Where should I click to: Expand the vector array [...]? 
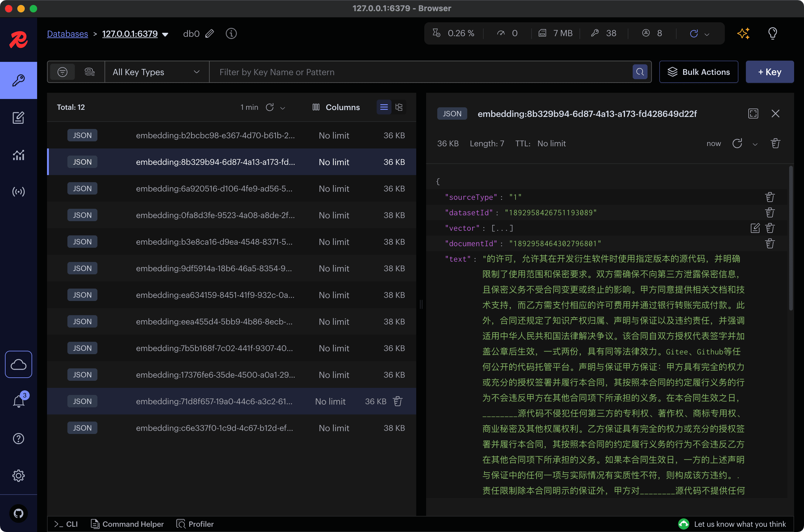tap(502, 228)
